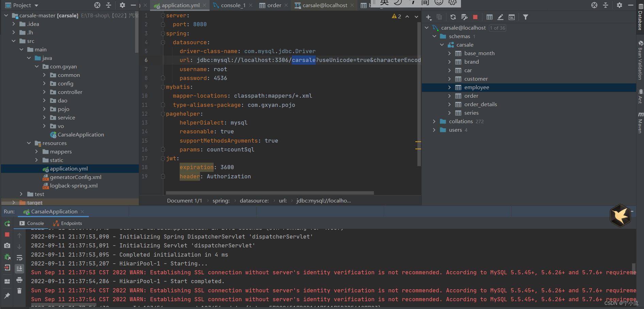Select the brand table in Database tree

472,62
